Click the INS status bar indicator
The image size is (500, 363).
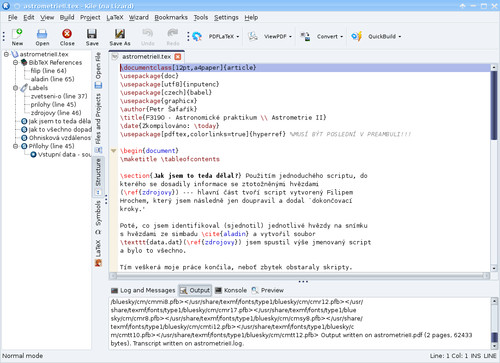(475, 356)
